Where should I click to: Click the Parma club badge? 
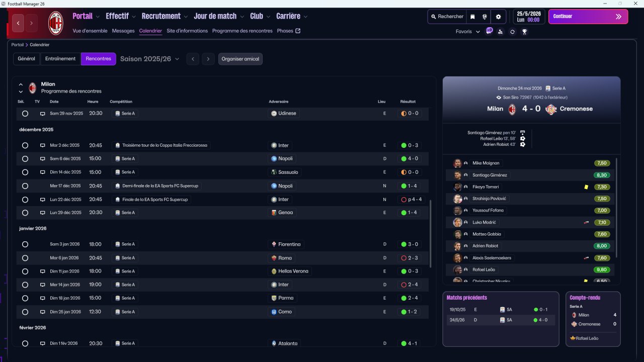274,298
